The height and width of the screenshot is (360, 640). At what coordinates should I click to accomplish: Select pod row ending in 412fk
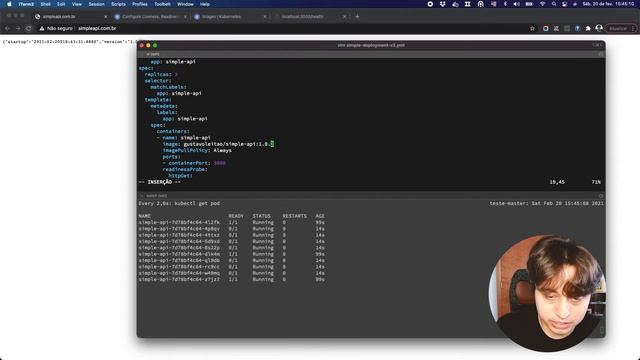[x=231, y=222]
